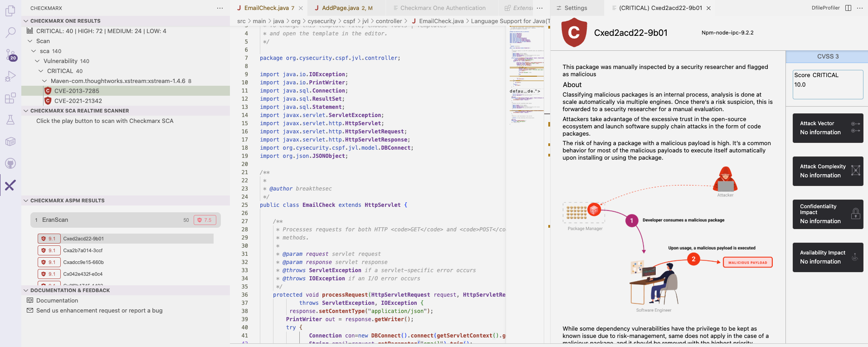Split the editor using the layout icon
This screenshot has height=347, width=868.
point(848,8)
